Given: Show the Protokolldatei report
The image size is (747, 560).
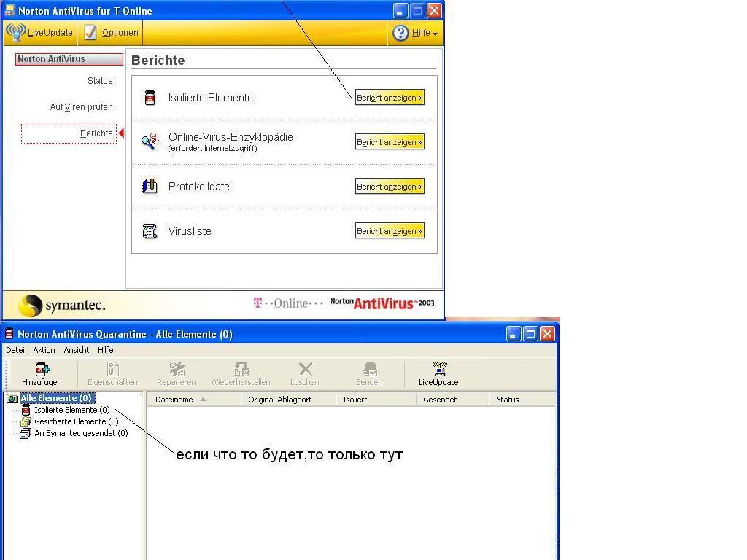Looking at the screenshot, I should (x=390, y=187).
